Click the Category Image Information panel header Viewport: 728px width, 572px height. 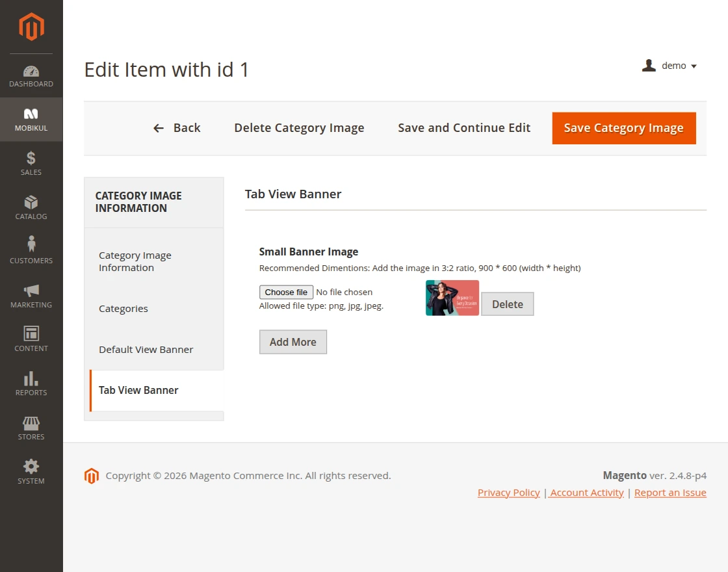[138, 202]
